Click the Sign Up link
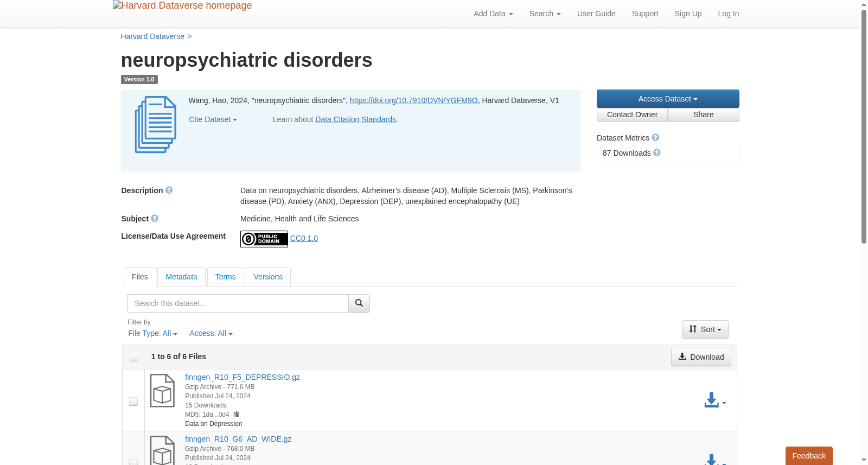The width and height of the screenshot is (868, 465). click(688, 14)
